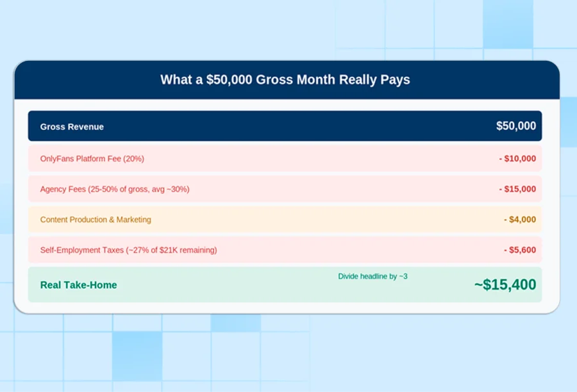Click the '$50,000' gross revenue amount
Image resolution: width=577 pixels, height=392 pixels.
tap(516, 126)
